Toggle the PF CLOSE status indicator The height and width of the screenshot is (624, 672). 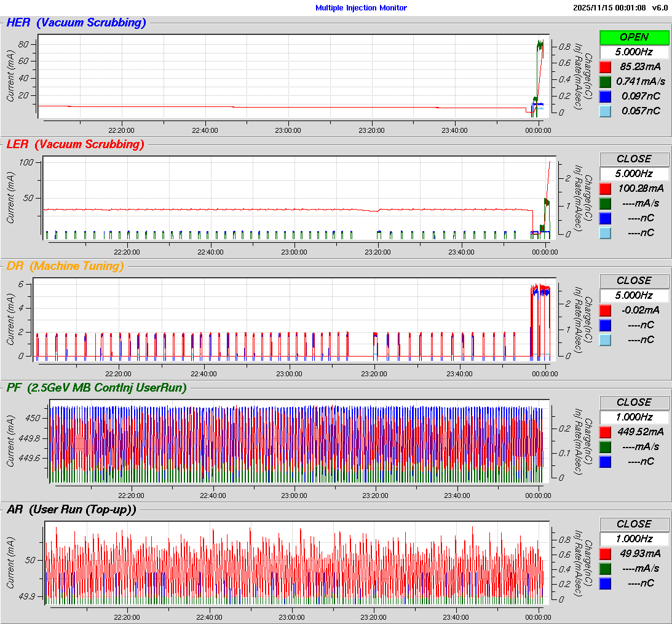coord(634,403)
